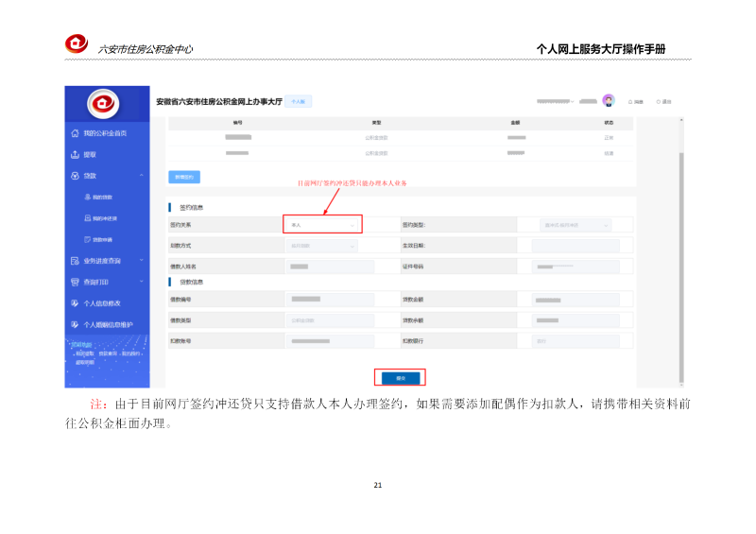The width and height of the screenshot is (756, 534).
Task: Open the 签约关系 dropdown showing 本人
Action: (322, 225)
